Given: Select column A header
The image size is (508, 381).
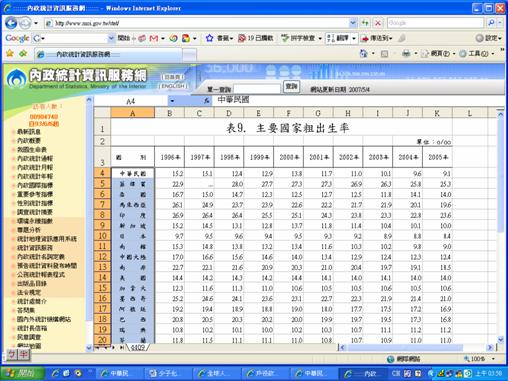Looking at the screenshot, I should [x=133, y=113].
